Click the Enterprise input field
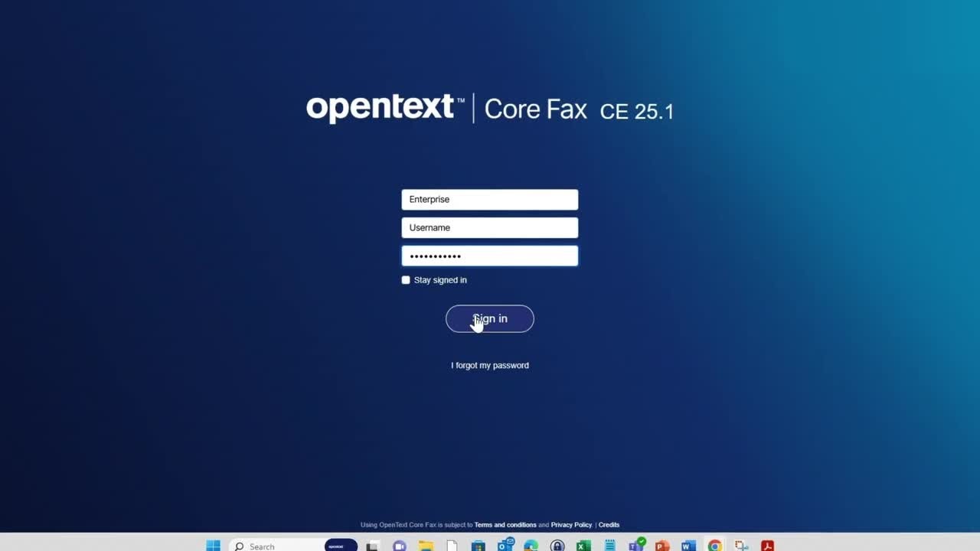Image resolution: width=980 pixels, height=551 pixels. coord(489,199)
